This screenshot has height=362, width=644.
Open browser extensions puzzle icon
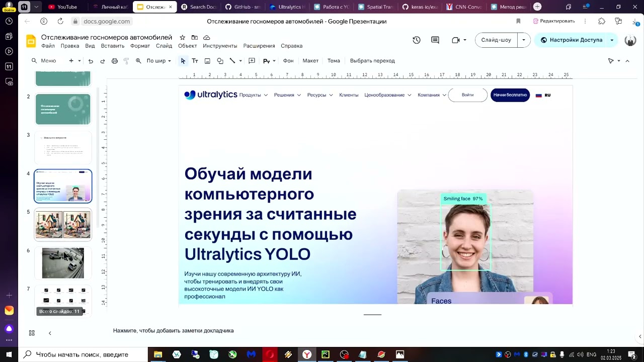602,21
